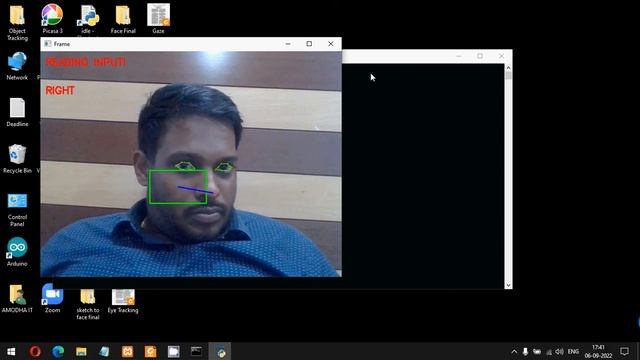This screenshot has height=360, width=640.
Task: Open the clock and date flyout
Action: 598,351
